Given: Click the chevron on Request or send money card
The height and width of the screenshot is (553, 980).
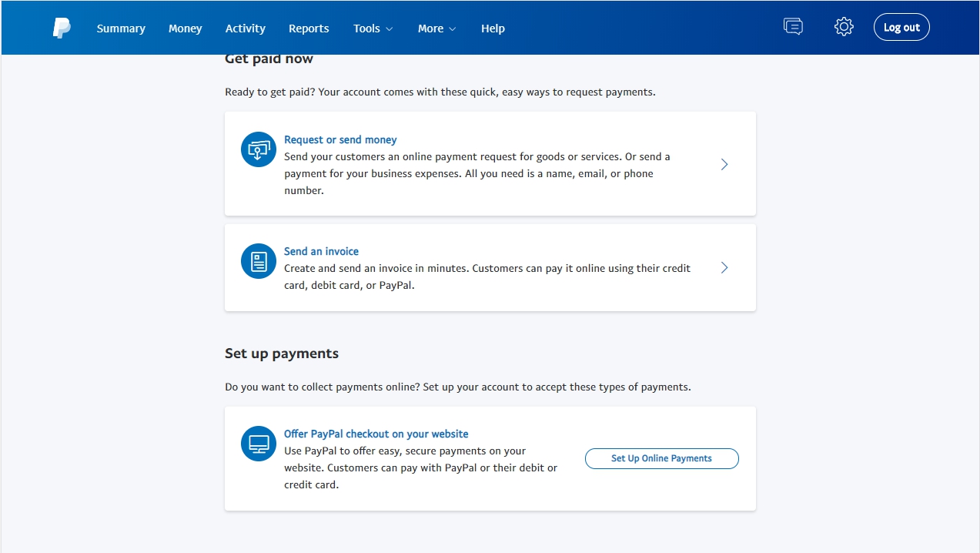Looking at the screenshot, I should coord(724,164).
